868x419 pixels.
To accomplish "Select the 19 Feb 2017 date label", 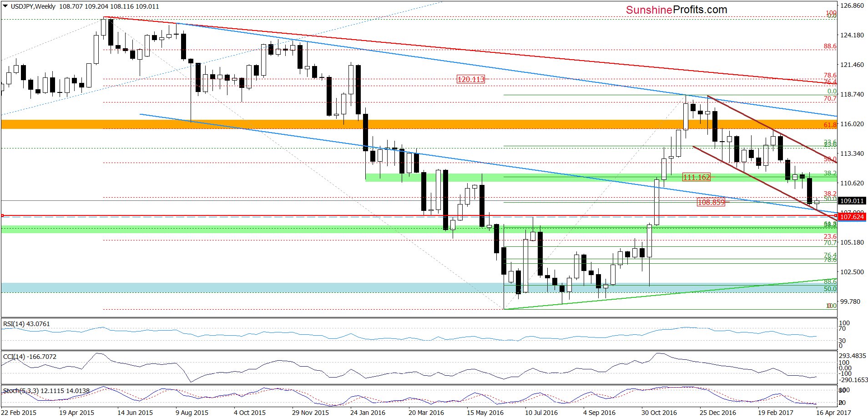I will point(776,413).
